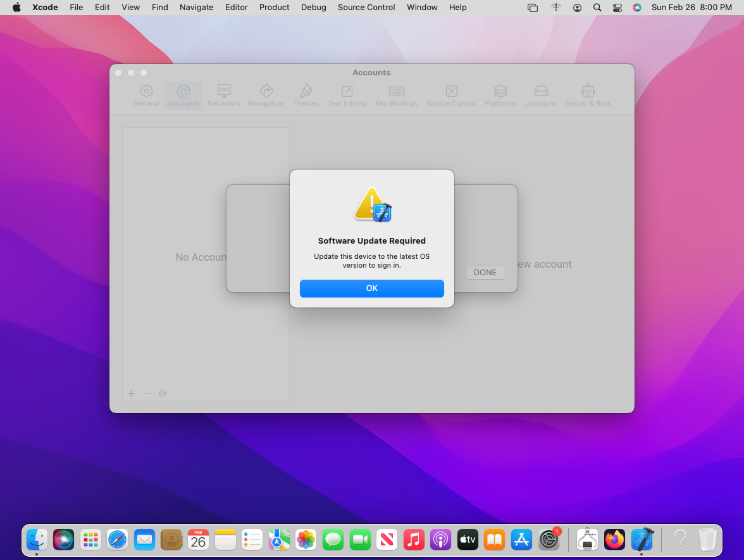Click the date and time in the menu bar
Image resolution: width=744 pixels, height=560 pixels.
pos(692,8)
